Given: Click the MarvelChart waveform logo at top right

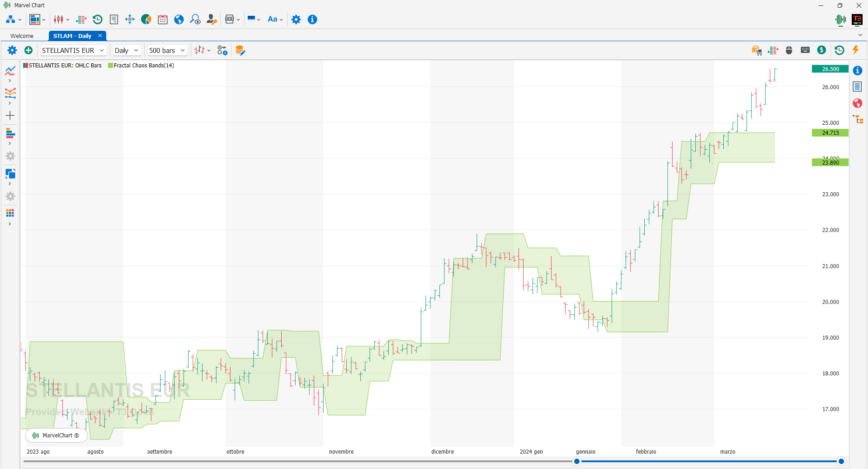Looking at the screenshot, I should (x=840, y=19).
